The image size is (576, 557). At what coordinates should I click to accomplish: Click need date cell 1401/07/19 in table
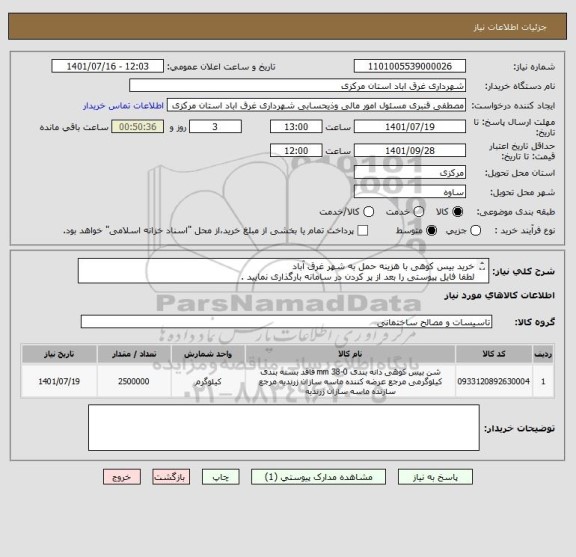click(59, 381)
